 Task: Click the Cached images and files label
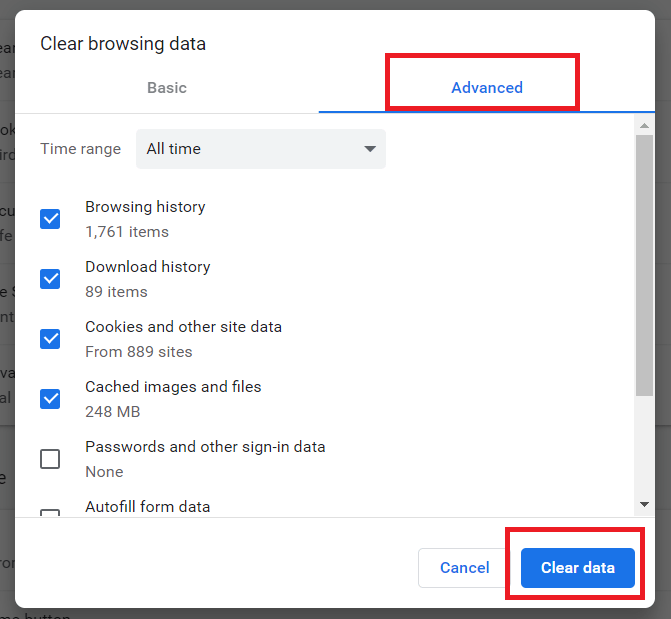click(x=173, y=387)
